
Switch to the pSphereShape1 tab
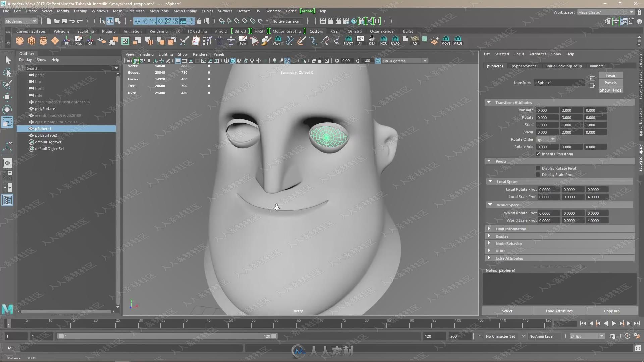[525, 66]
